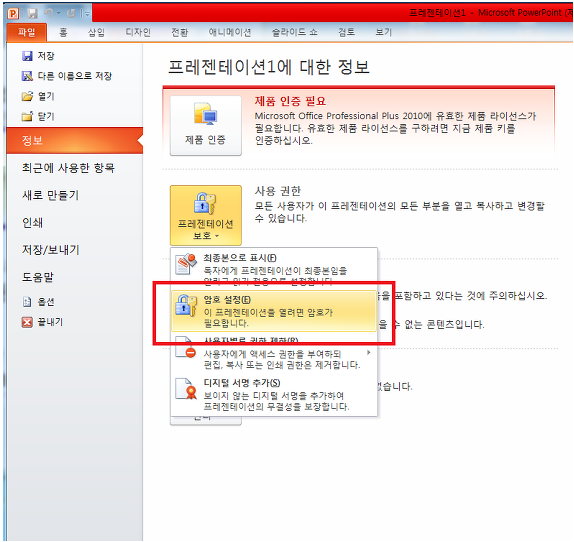The image size is (574, 542).
Task: Open the 파일 tab
Action: pos(27,32)
